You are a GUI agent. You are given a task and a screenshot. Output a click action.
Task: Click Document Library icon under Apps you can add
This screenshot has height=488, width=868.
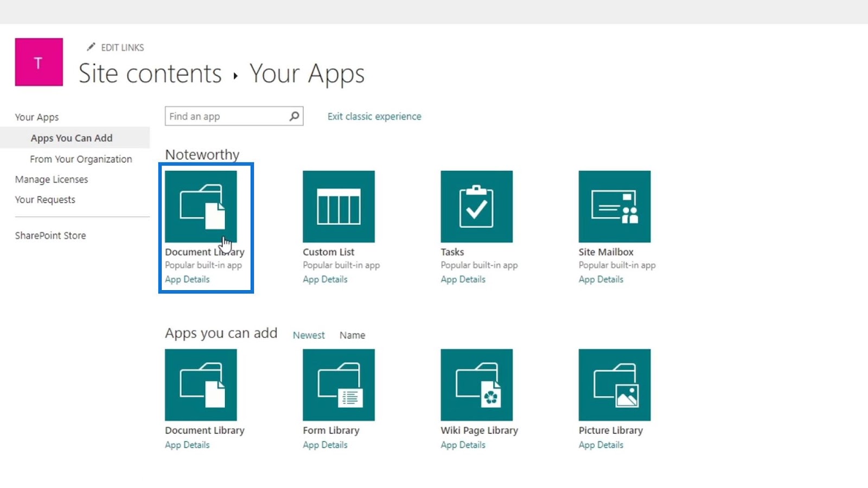pos(201,385)
